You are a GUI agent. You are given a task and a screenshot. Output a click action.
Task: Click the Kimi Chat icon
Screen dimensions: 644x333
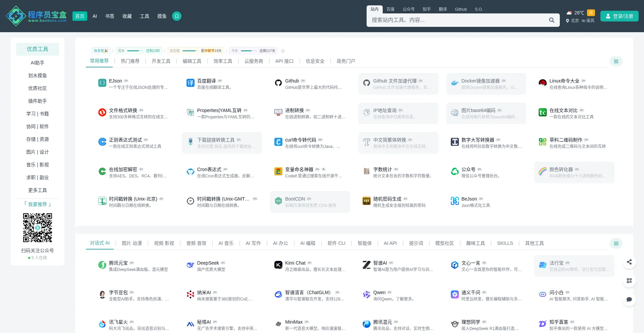[278, 265]
